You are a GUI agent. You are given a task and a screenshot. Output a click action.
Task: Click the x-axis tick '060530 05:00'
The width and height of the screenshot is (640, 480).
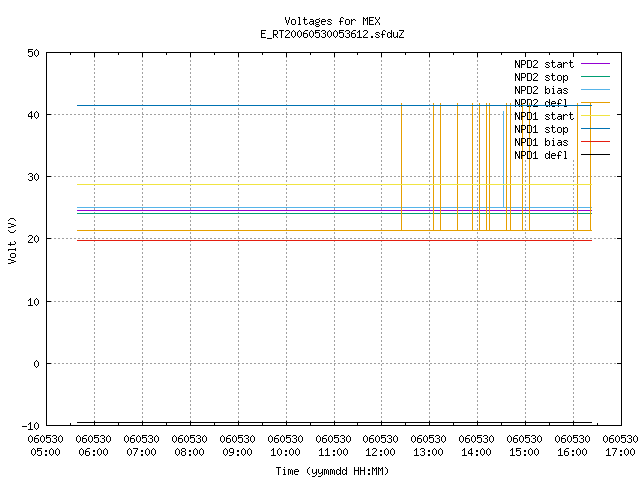click(x=46, y=446)
